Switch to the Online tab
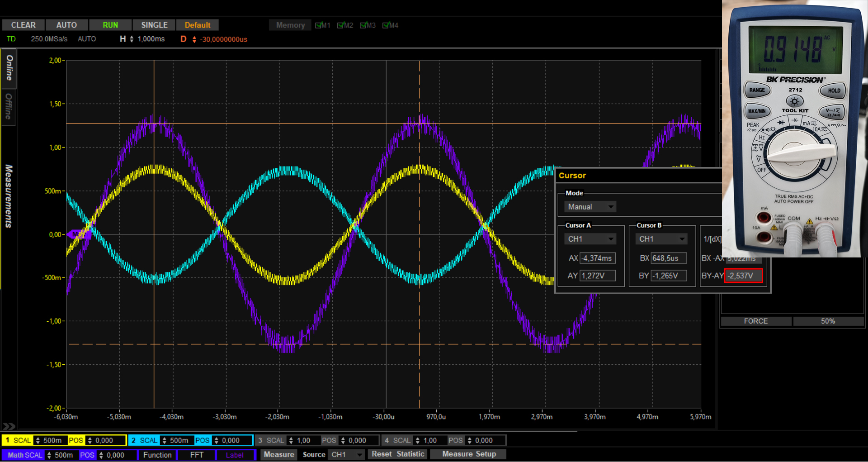The width and height of the screenshot is (868, 462). click(9, 68)
